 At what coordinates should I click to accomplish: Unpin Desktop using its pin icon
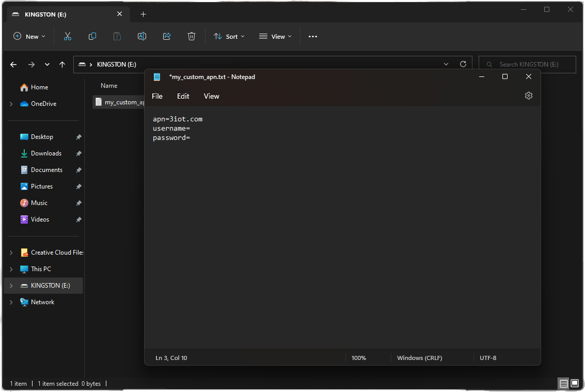[78, 137]
